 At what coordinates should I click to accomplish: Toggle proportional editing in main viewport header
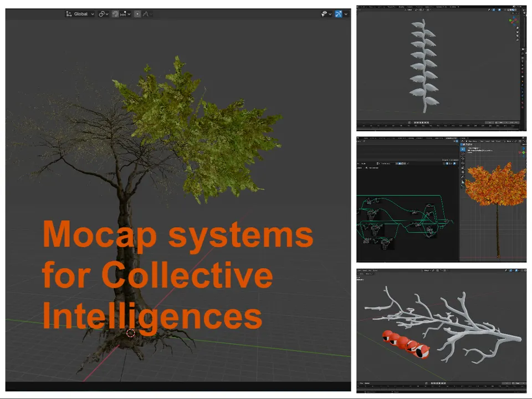click(x=137, y=14)
